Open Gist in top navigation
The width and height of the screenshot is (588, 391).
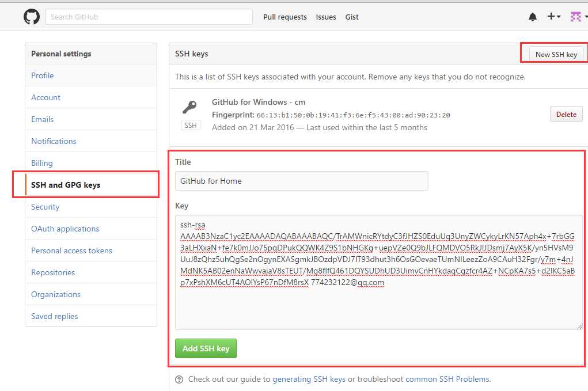352,17
